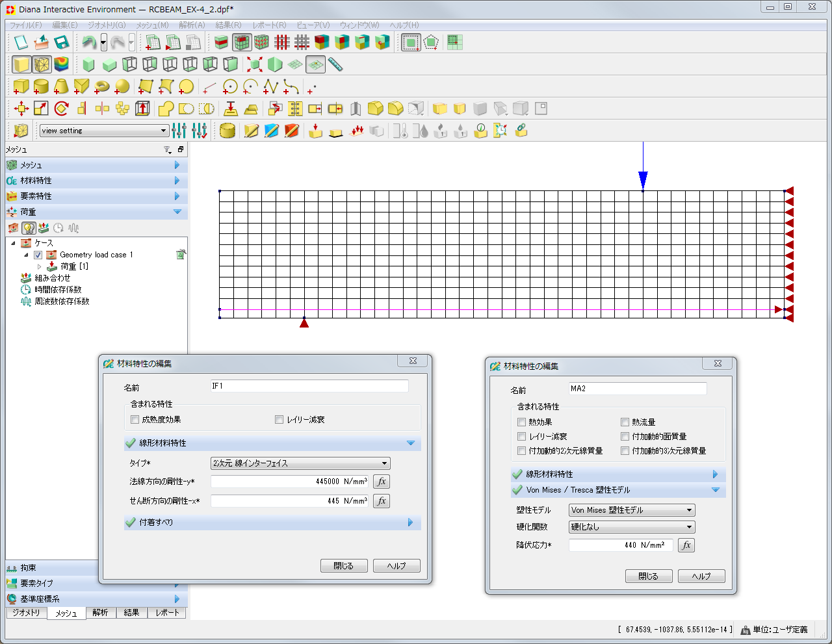Open the 解析(A) menu
This screenshot has height=644, width=832.
click(x=192, y=25)
